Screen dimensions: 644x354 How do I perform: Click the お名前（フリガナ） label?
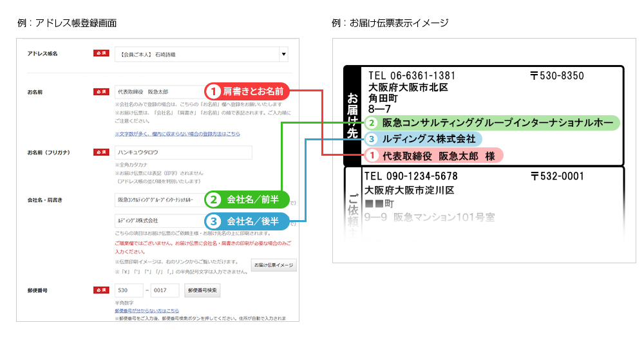pyautogui.click(x=49, y=153)
